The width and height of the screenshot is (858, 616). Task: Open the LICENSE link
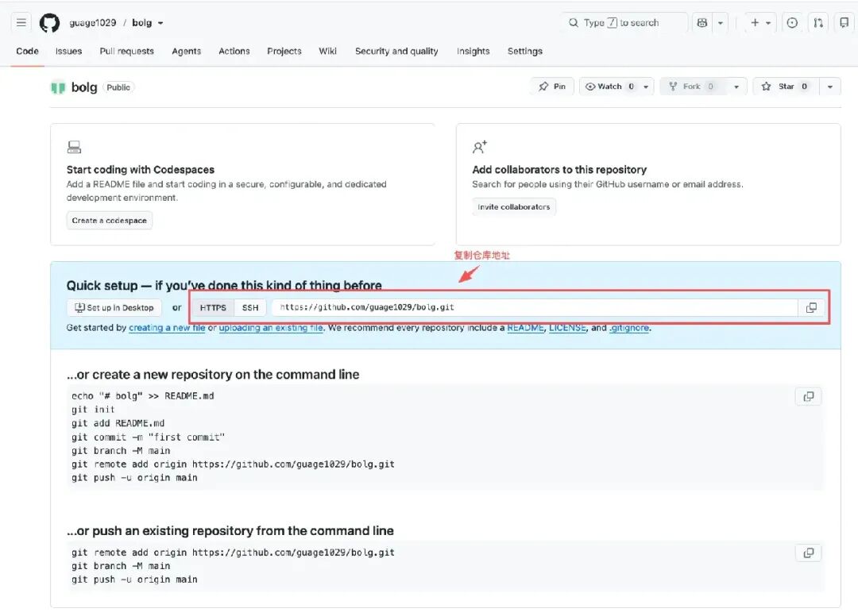[x=567, y=327]
